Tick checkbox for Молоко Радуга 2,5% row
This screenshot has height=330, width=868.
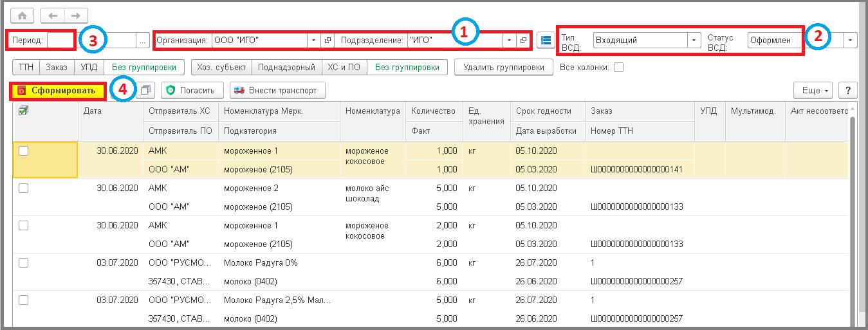click(x=24, y=300)
